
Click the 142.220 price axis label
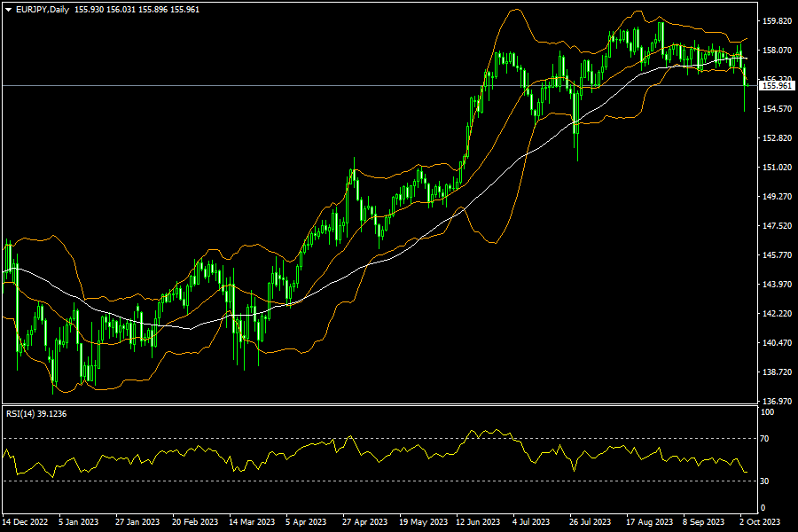point(777,314)
